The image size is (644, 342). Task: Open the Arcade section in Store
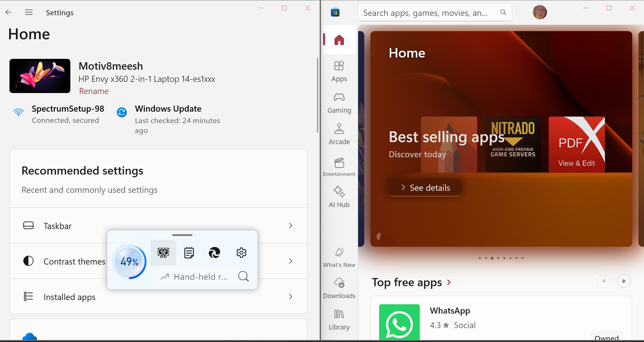coord(339,134)
